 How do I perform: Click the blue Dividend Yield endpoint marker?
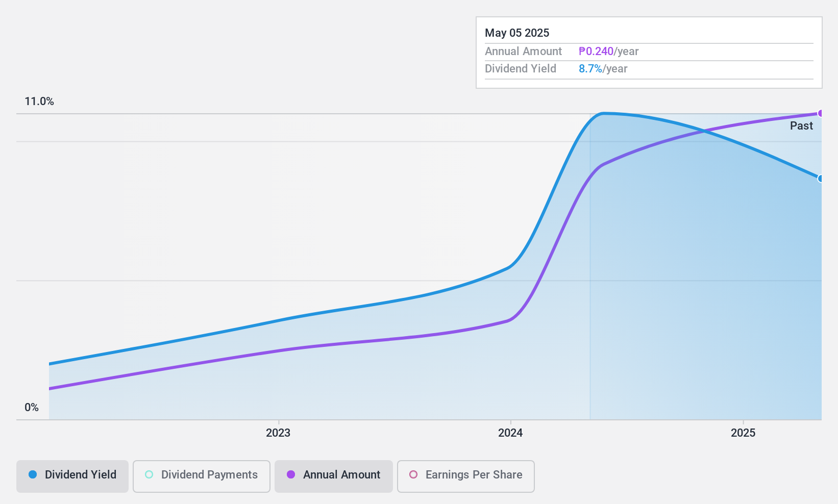point(821,179)
